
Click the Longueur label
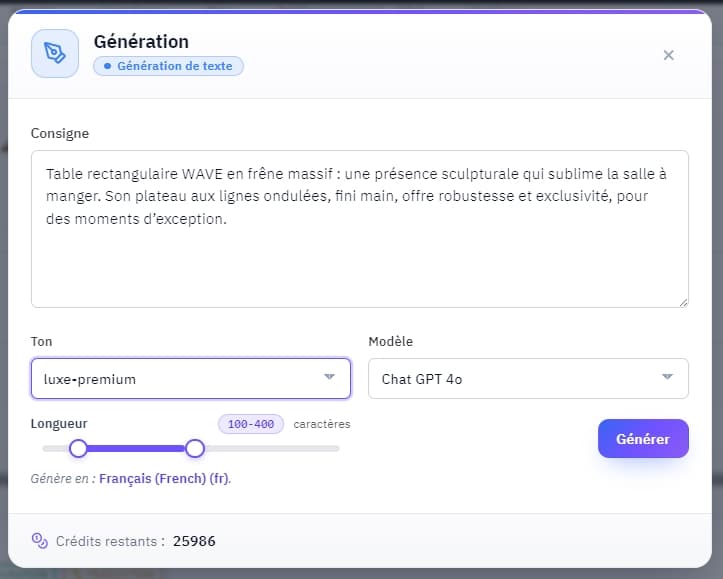[x=59, y=423]
